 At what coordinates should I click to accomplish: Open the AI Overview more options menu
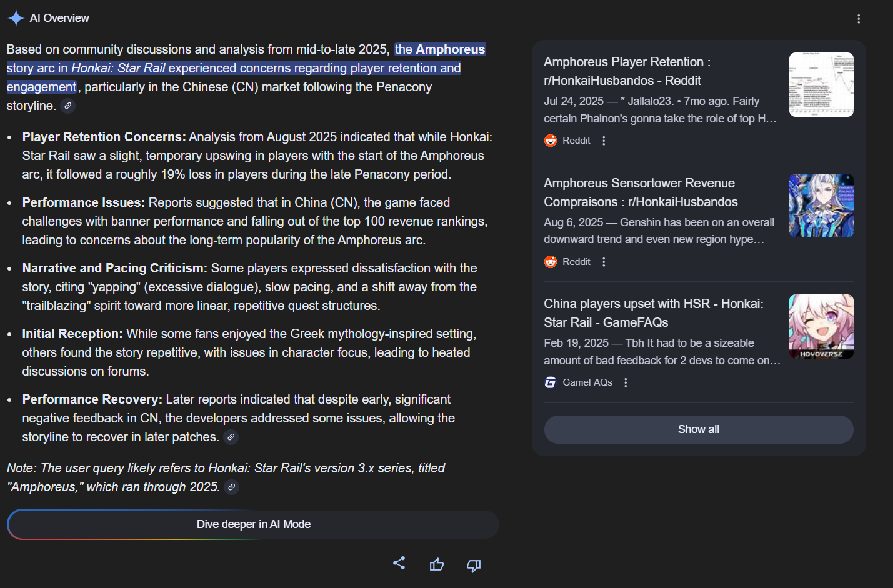coord(859,19)
